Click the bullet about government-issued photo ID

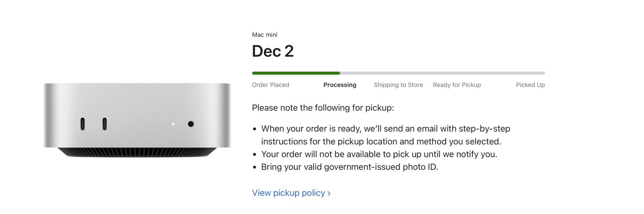coord(349,167)
